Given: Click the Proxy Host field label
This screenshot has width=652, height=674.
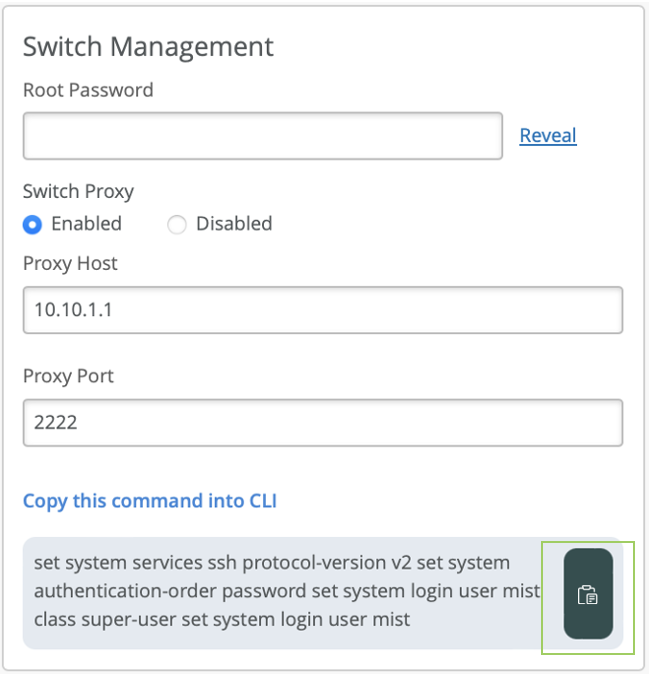Looking at the screenshot, I should 70,264.
